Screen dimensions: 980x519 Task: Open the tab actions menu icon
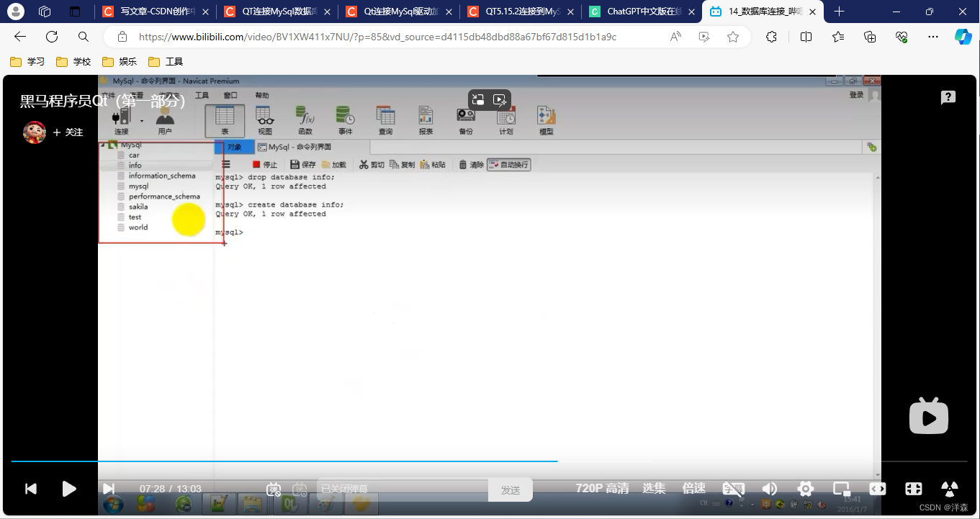pos(75,12)
